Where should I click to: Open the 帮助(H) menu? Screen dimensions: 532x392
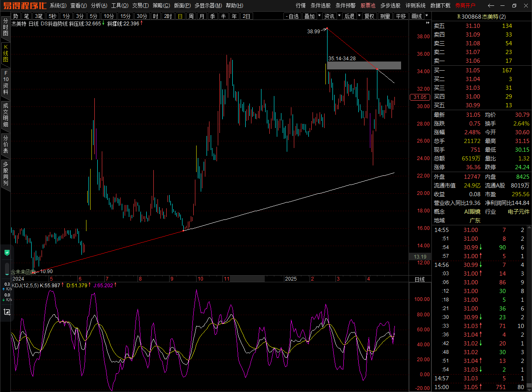[x=234, y=5]
